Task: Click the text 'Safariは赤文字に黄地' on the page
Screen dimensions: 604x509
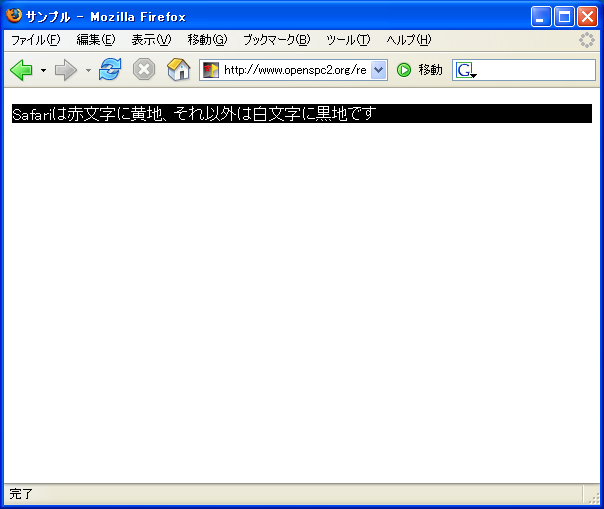Action: tap(87, 114)
